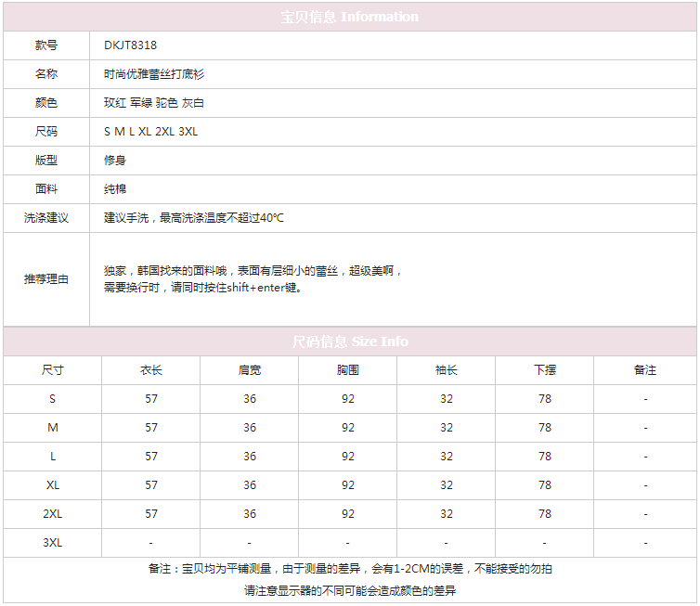Click the note line starting 备注：宝贝均为平铺测量

click(350, 569)
